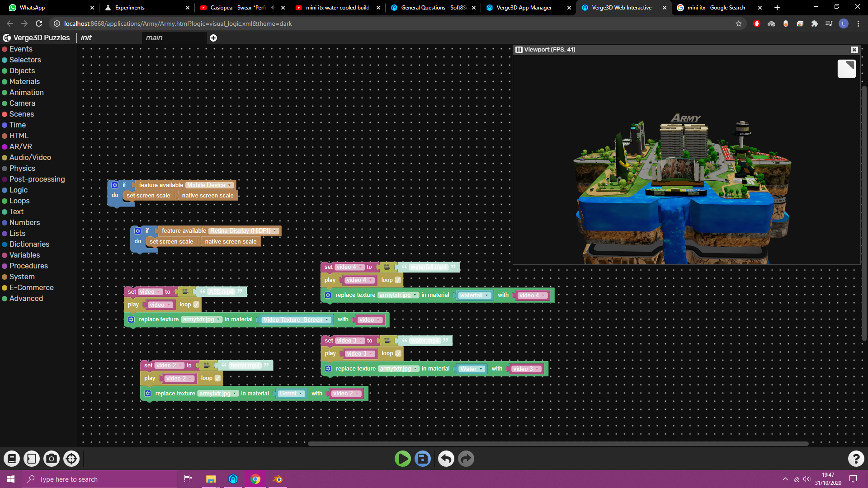Open the Berret material dropdown
The width and height of the screenshot is (868, 488).
pos(292,394)
